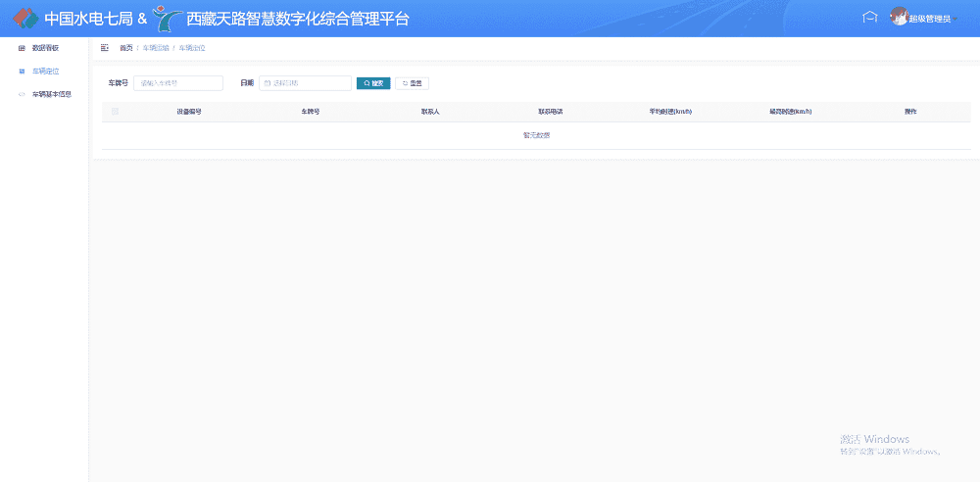Click the 搜索 search button

(373, 83)
